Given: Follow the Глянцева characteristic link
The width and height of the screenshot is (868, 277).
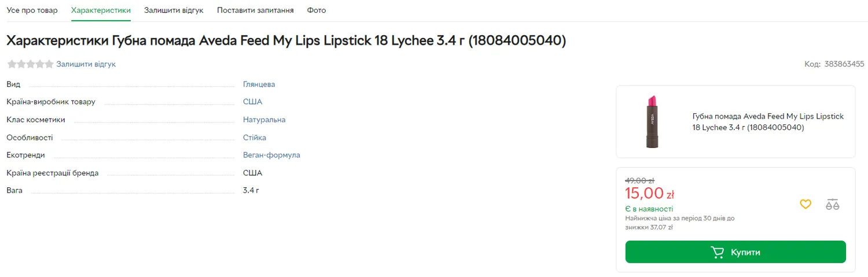Looking at the screenshot, I should [259, 84].
